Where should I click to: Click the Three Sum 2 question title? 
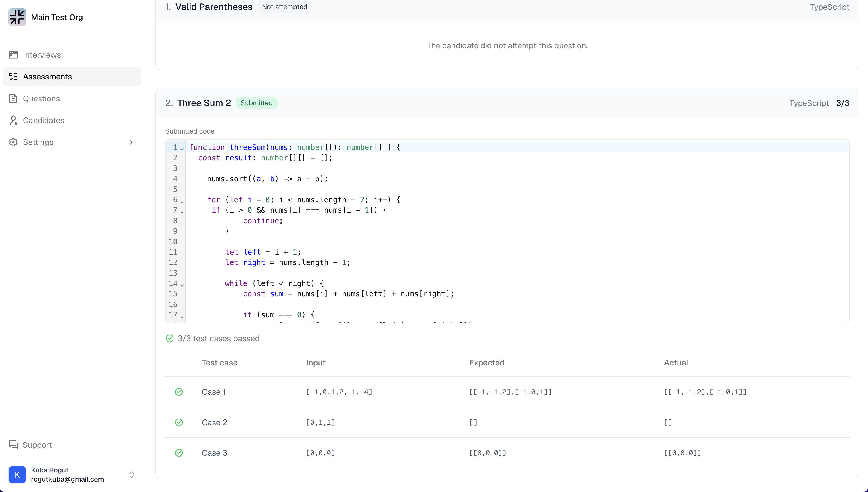pyautogui.click(x=204, y=103)
